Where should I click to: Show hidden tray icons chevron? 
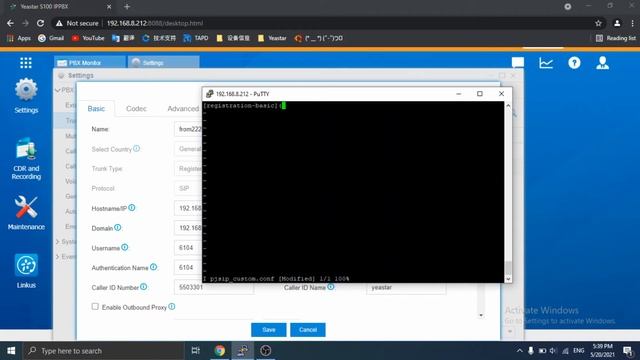519,351
